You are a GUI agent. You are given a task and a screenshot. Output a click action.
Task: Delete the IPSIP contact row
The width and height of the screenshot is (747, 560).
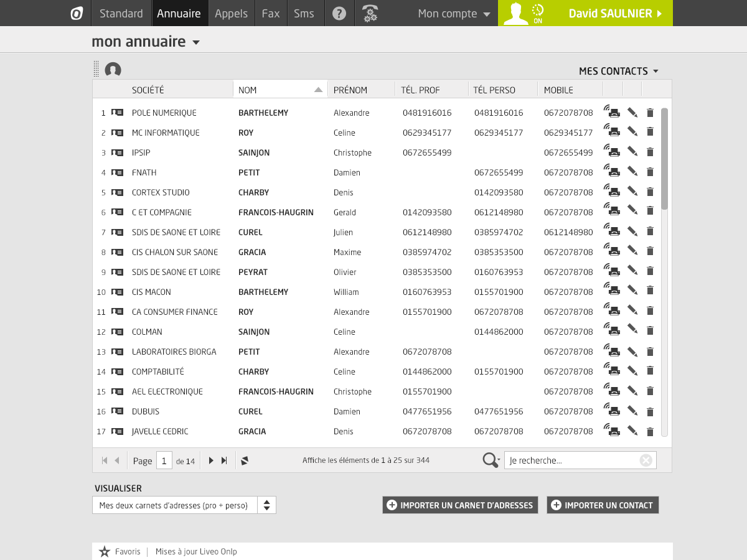pos(650,152)
